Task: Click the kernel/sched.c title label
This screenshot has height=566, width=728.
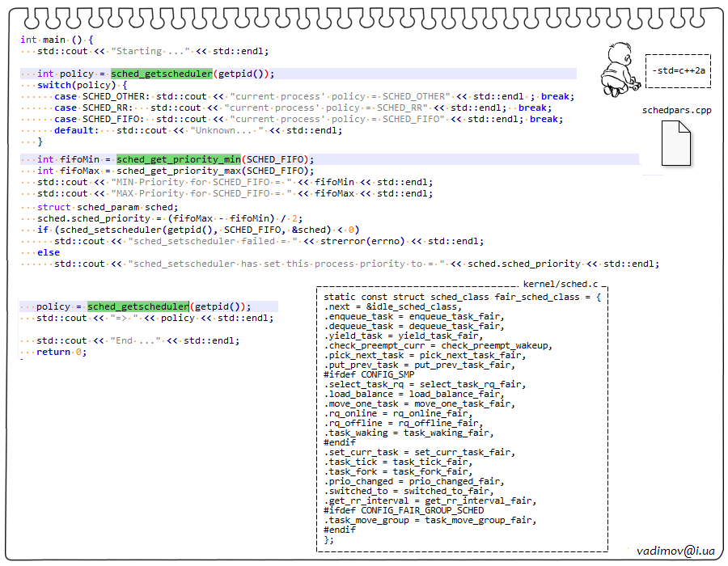Action: (561, 285)
